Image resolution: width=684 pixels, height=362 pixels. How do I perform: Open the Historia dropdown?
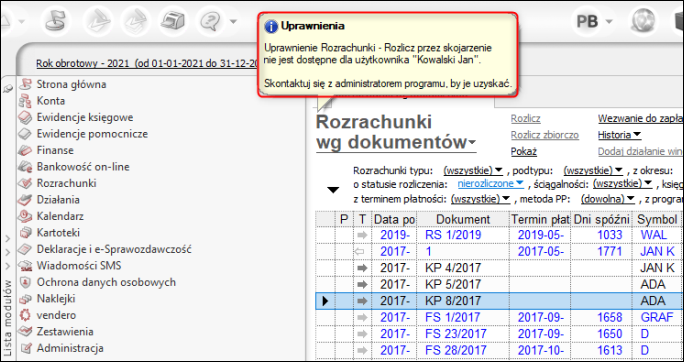(x=619, y=135)
